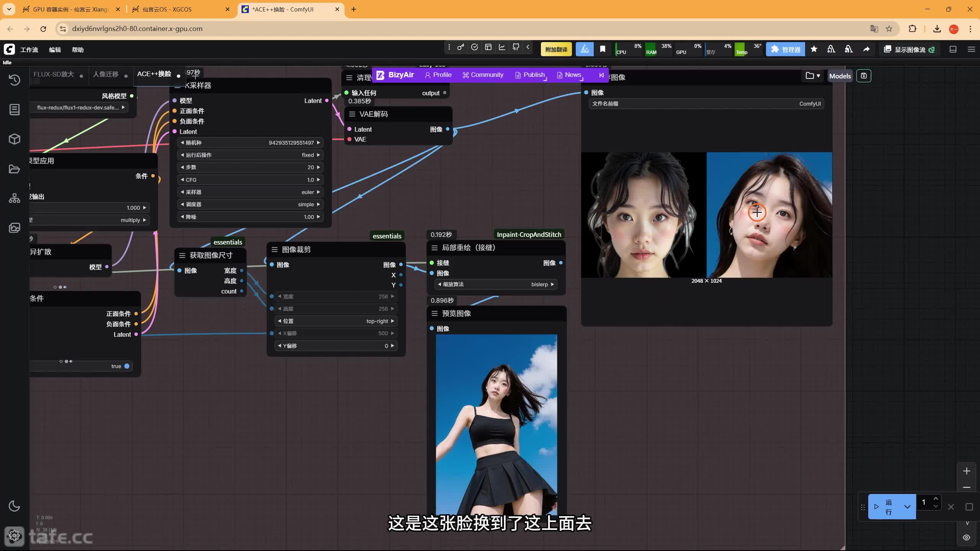Open BizyAir Profile link
Image resolution: width=980 pixels, height=551 pixels.
click(438, 75)
